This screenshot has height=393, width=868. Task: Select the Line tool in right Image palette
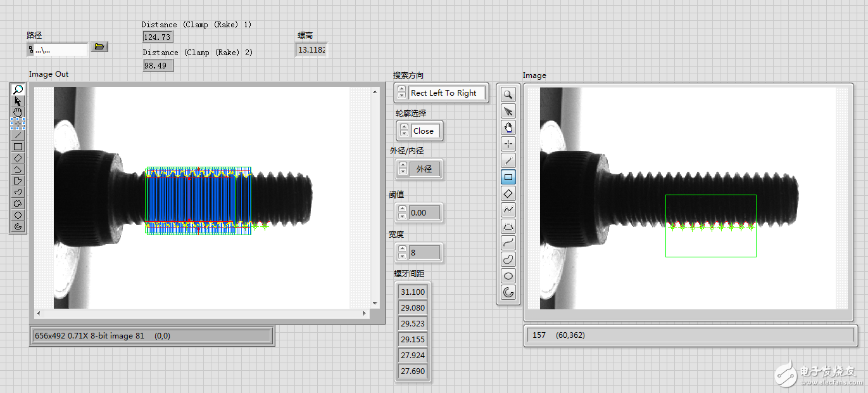pos(508,161)
